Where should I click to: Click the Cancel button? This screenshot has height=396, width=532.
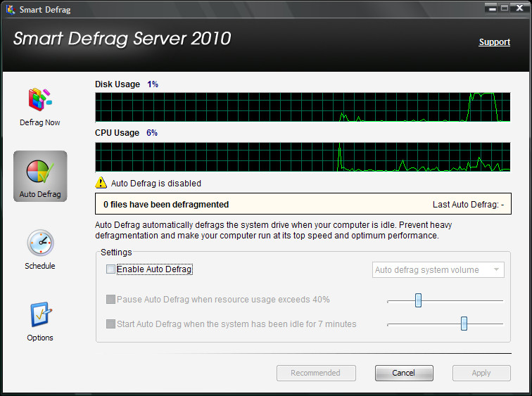404,373
